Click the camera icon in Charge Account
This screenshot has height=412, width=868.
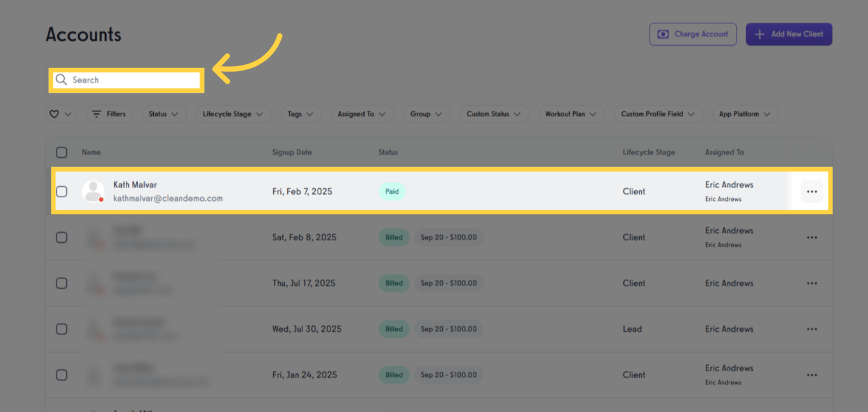pyautogui.click(x=663, y=34)
